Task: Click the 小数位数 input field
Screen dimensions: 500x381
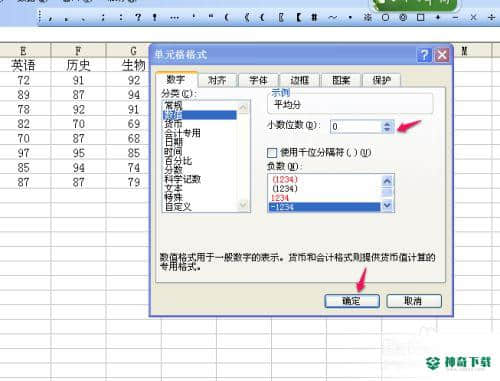Action: 356,127
